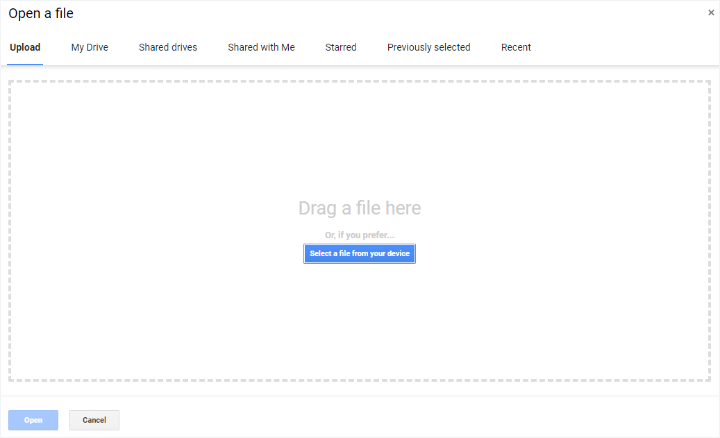
Task: Click the Drag a file here text
Action: coord(360,208)
